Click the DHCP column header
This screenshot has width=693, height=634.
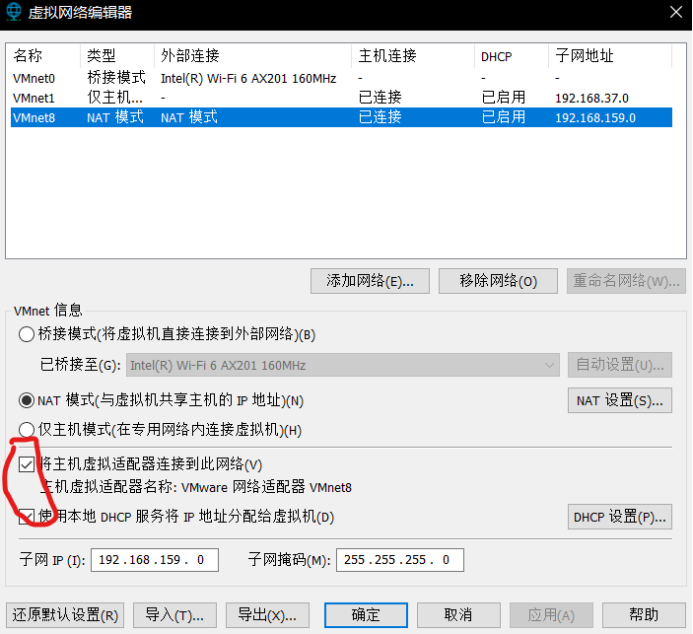[512, 56]
